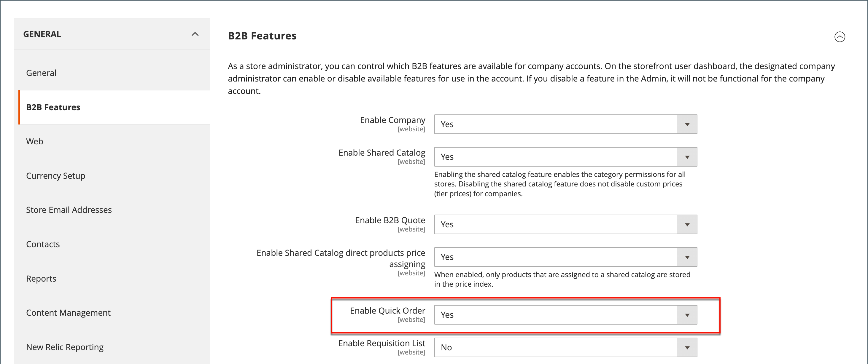Click the B2B Features section heading
This screenshot has width=868, height=364.
262,36
